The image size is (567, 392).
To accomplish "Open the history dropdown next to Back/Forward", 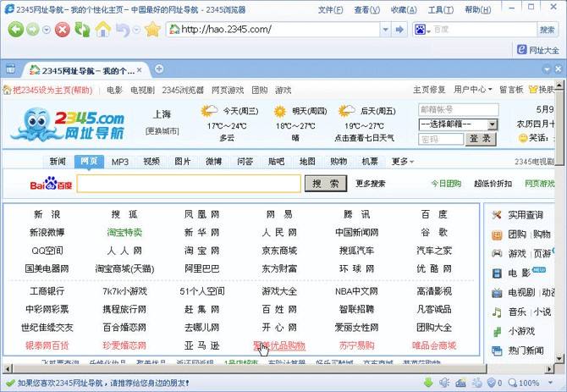I will click(x=47, y=30).
